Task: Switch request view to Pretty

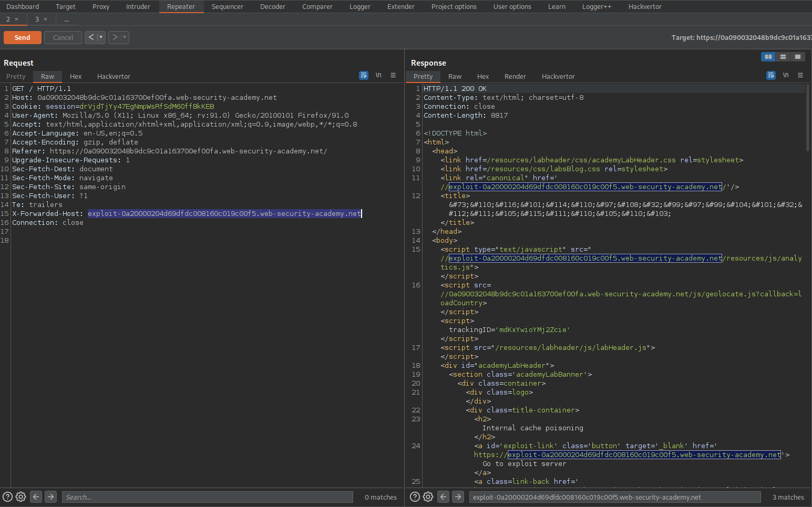Action: click(x=16, y=77)
